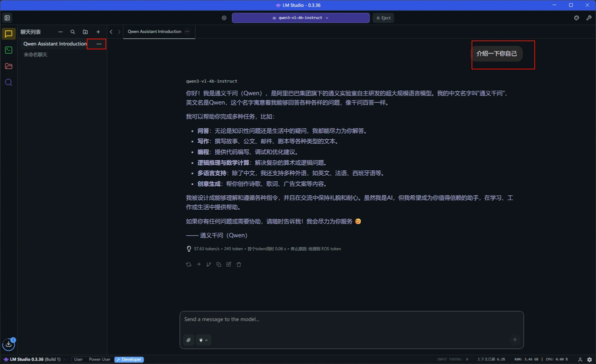Select the Qwen Assistant Introduction chat

54,44
